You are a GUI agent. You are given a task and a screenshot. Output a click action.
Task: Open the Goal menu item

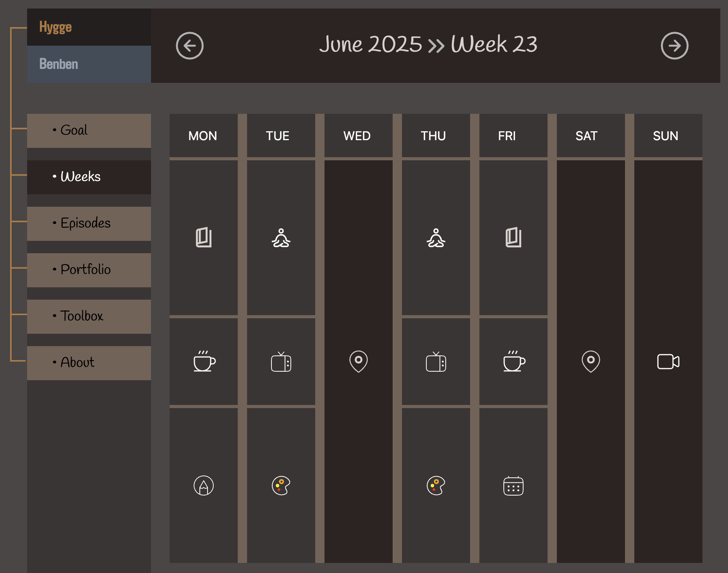pos(89,130)
